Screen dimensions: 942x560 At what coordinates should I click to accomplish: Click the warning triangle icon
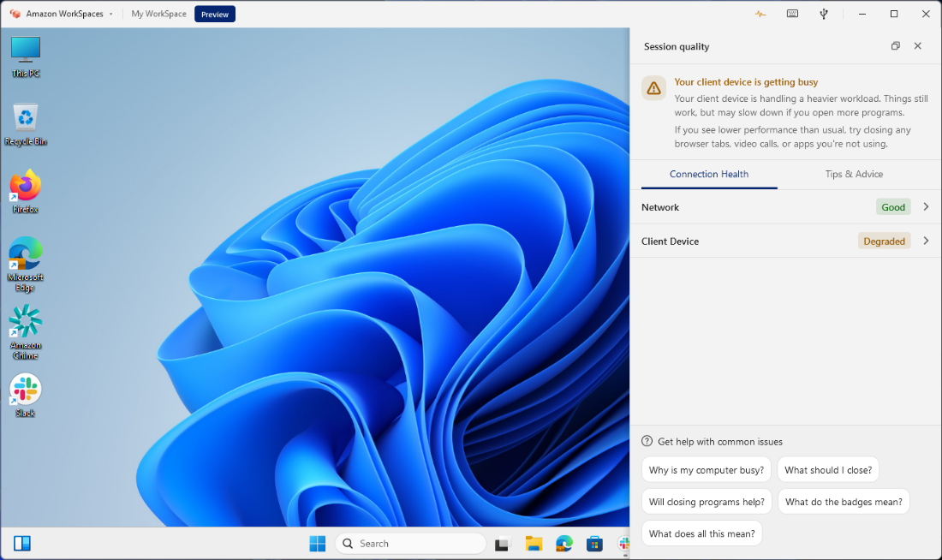pyautogui.click(x=653, y=87)
